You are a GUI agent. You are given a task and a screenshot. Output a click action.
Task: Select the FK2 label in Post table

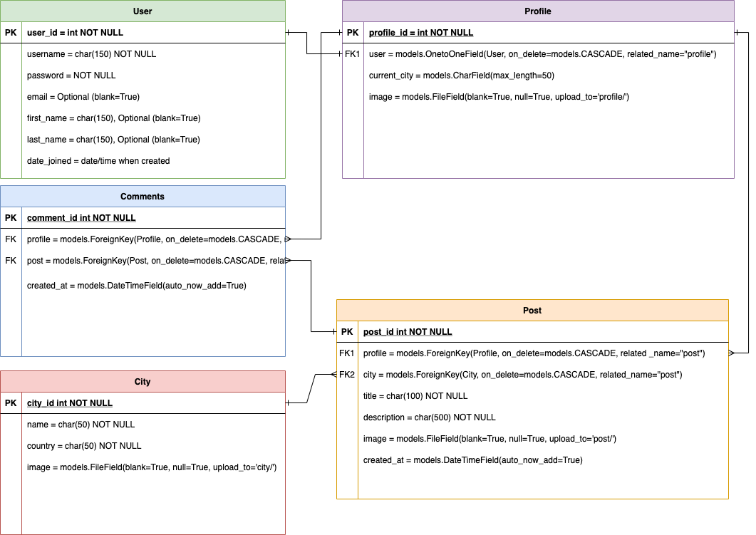347,375
